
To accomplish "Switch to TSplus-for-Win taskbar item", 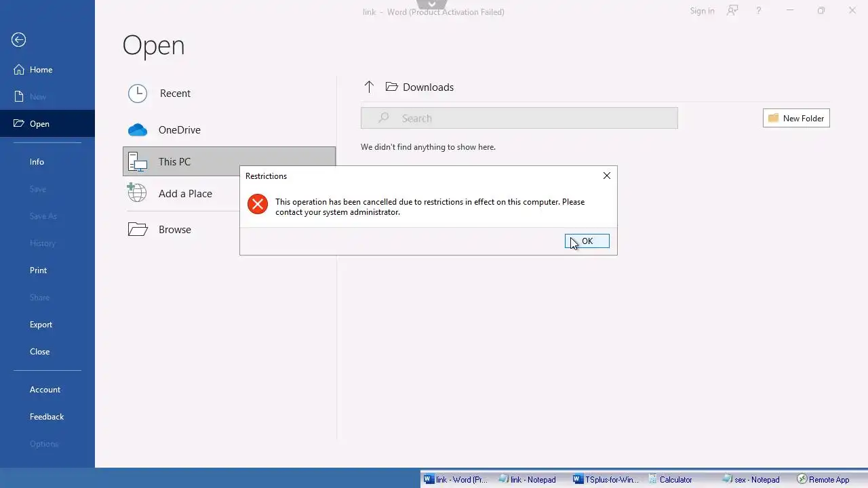I will (606, 479).
